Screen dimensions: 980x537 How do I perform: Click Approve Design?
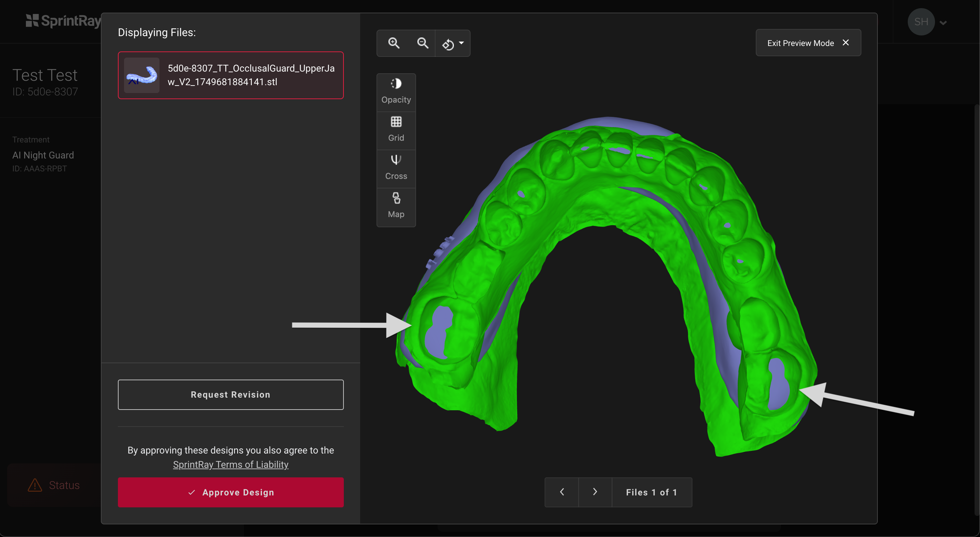pyautogui.click(x=231, y=492)
